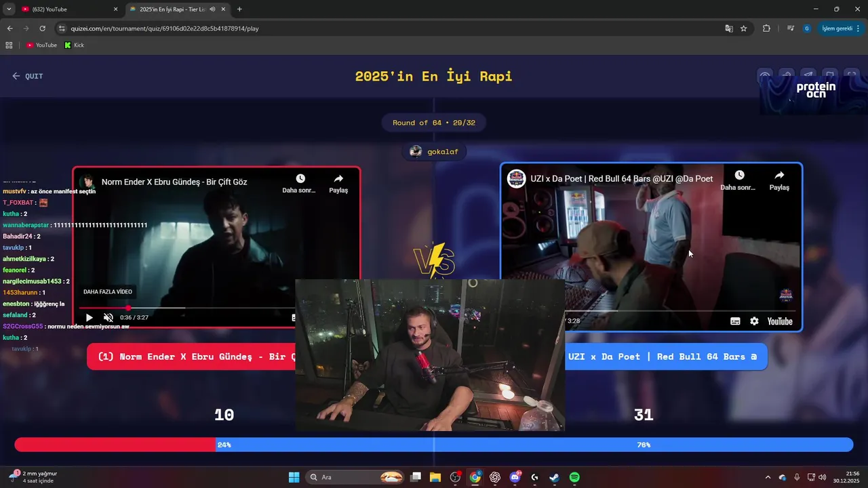Add Norm Ender video to Daha sonra
This screenshot has width=868, height=488.
pos(299,184)
